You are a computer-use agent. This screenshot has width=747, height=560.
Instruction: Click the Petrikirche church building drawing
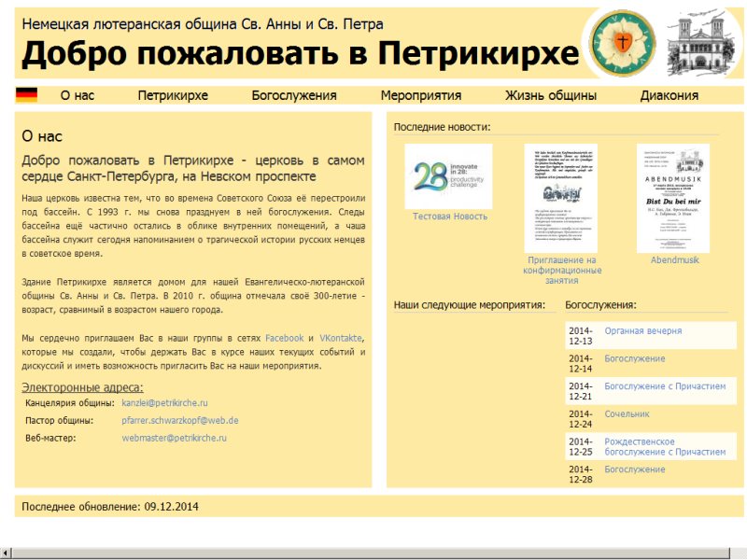pyautogui.click(x=705, y=43)
